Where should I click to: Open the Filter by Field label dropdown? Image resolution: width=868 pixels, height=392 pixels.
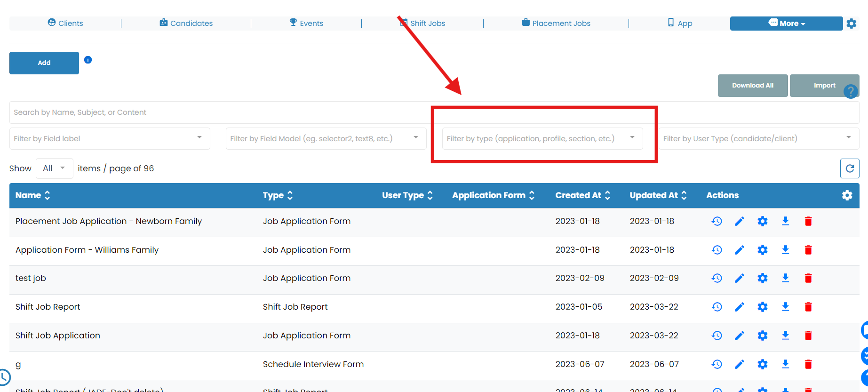click(x=109, y=138)
